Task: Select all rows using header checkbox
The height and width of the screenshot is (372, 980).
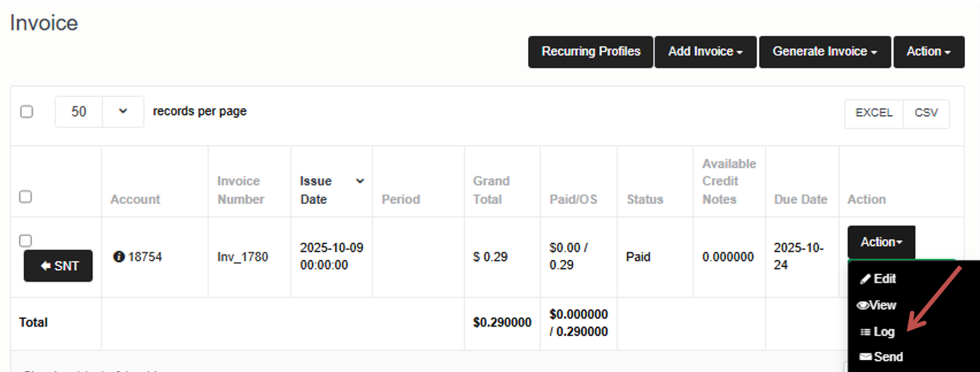Action: tap(25, 196)
